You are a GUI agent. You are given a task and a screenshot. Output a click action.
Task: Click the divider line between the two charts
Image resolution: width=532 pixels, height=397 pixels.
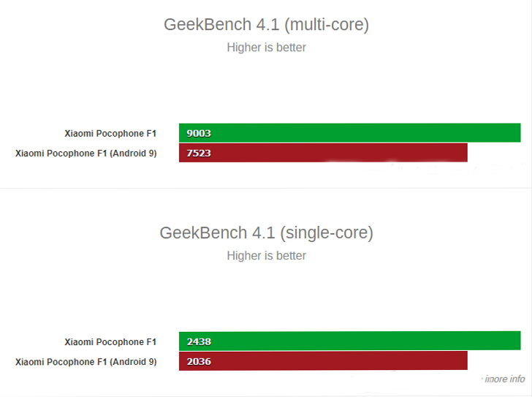click(x=266, y=188)
